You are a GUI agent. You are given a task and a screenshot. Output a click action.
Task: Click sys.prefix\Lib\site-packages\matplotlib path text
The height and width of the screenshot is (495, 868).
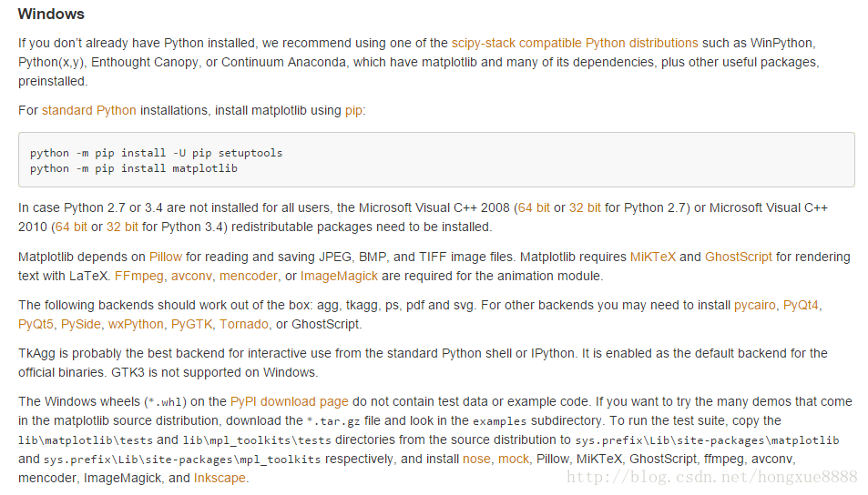pos(707,440)
